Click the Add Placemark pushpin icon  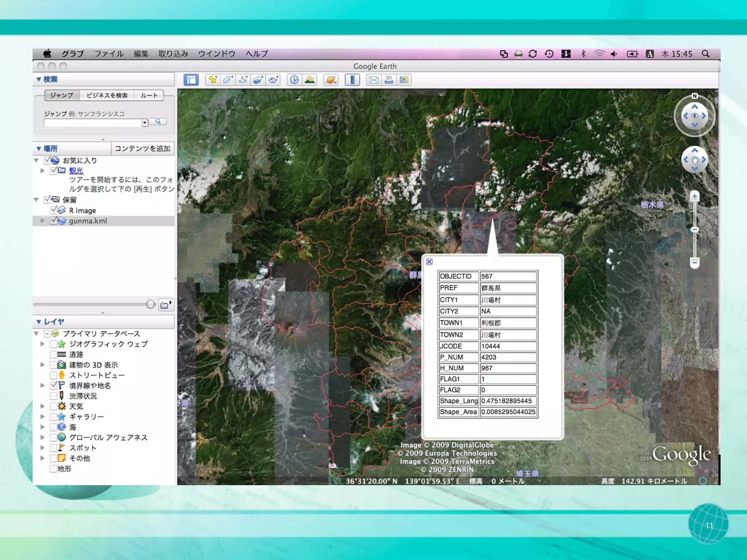point(213,80)
